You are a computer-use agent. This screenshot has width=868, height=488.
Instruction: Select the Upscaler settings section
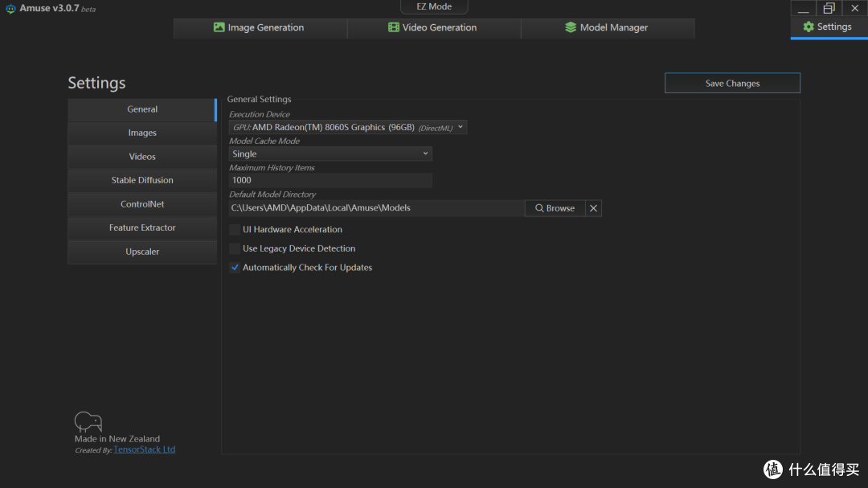pos(142,252)
